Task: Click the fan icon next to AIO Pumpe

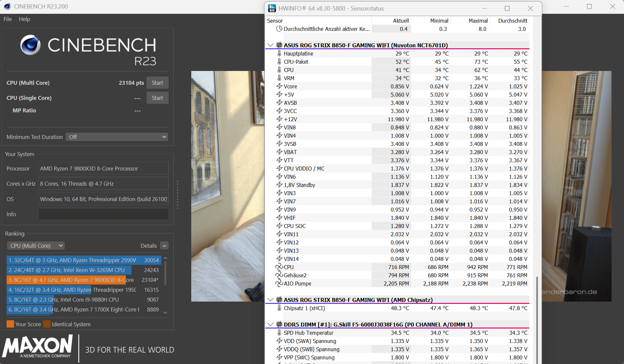Action: [x=279, y=283]
